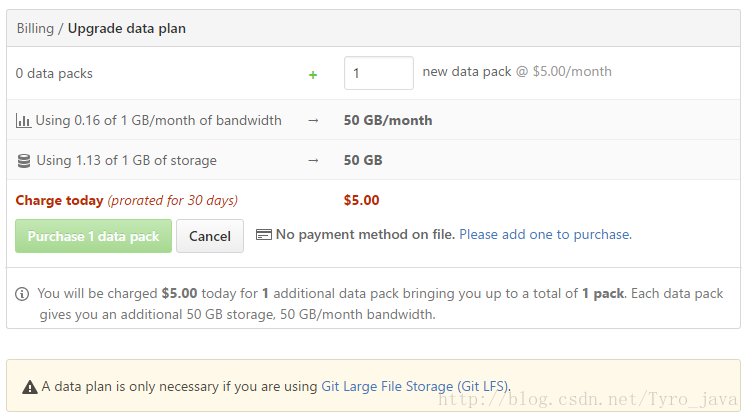Click the green plus icon
749x419 pixels.
click(x=313, y=75)
